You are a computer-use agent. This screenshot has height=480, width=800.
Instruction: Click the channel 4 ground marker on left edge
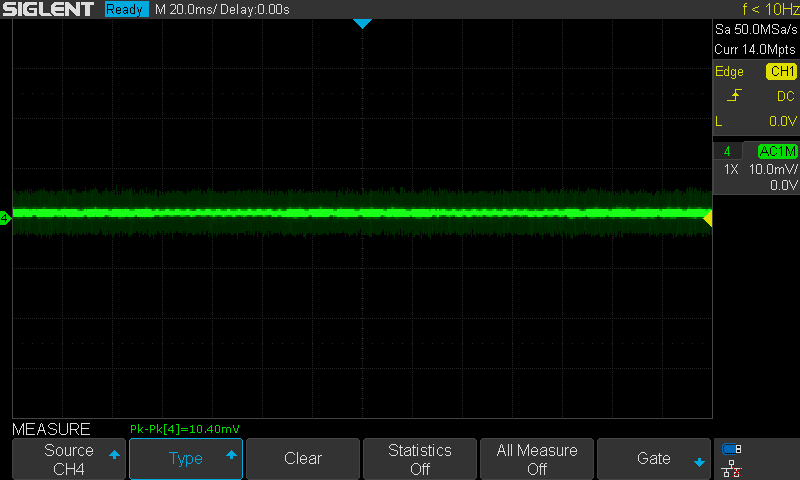(5, 217)
